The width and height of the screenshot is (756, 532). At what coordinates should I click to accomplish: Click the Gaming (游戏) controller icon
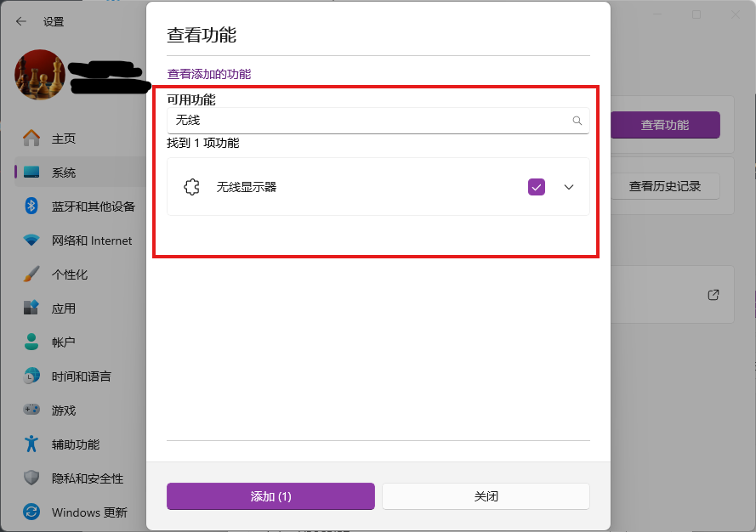point(31,410)
